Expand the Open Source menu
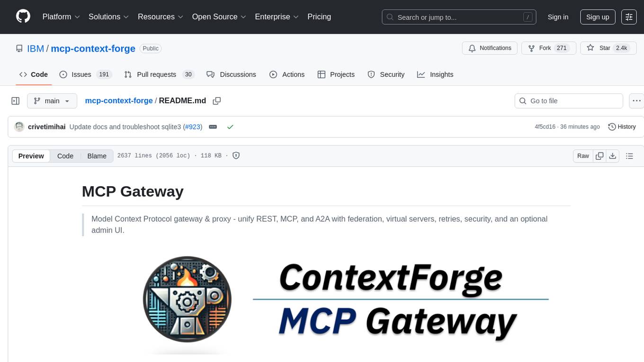This screenshot has height=362, width=644. pyautogui.click(x=219, y=17)
